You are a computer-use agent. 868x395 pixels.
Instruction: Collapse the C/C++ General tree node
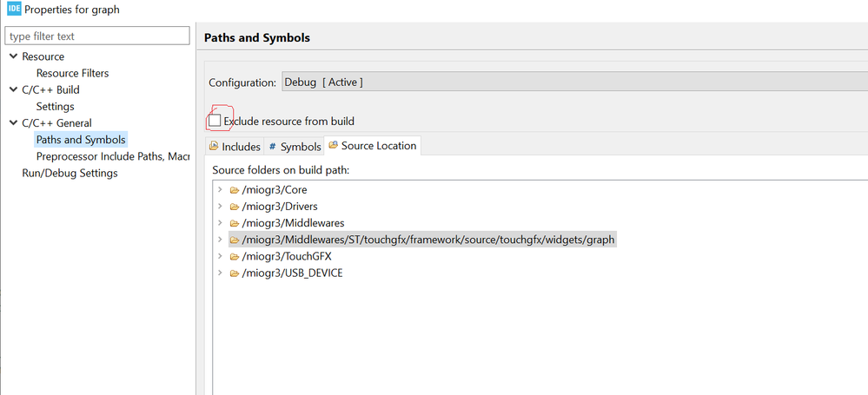click(x=13, y=122)
